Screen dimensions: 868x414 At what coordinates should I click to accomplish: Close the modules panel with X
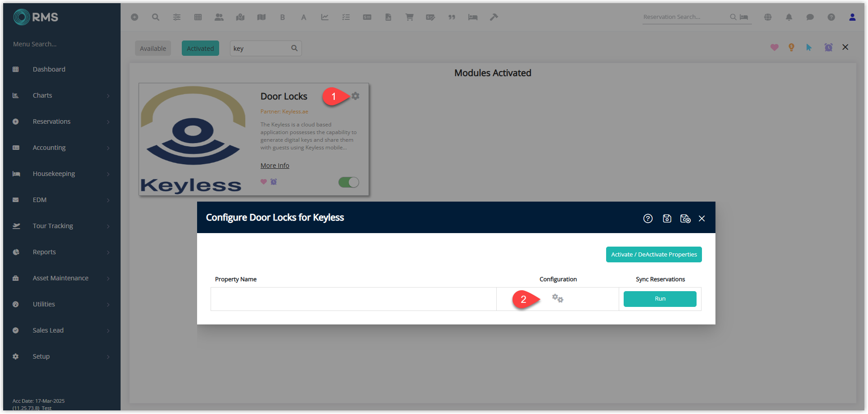(846, 47)
